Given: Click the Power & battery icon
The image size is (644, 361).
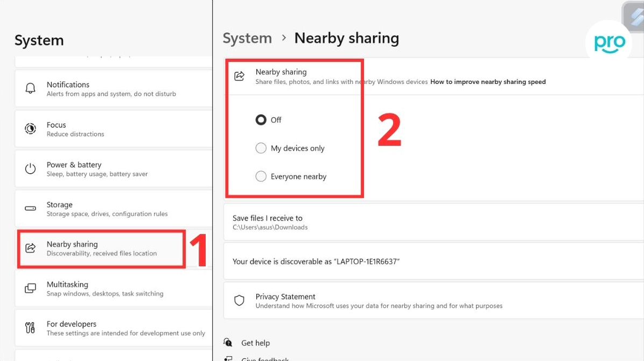Looking at the screenshot, I should tap(29, 168).
